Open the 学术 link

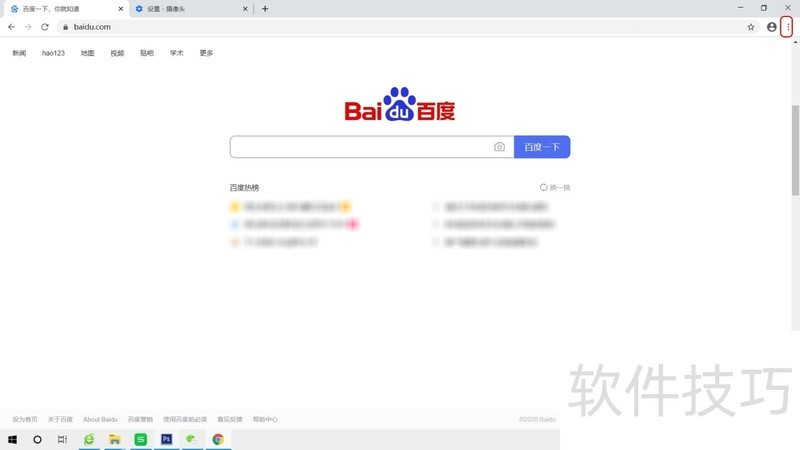pos(177,53)
